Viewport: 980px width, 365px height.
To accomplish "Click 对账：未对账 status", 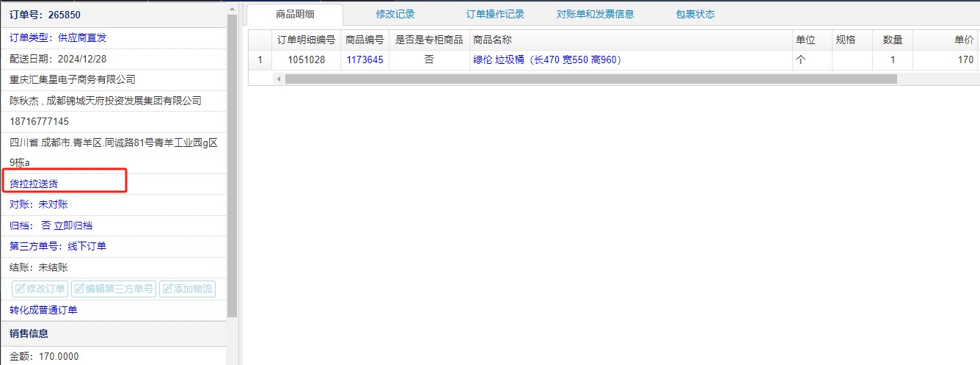I will click(39, 204).
